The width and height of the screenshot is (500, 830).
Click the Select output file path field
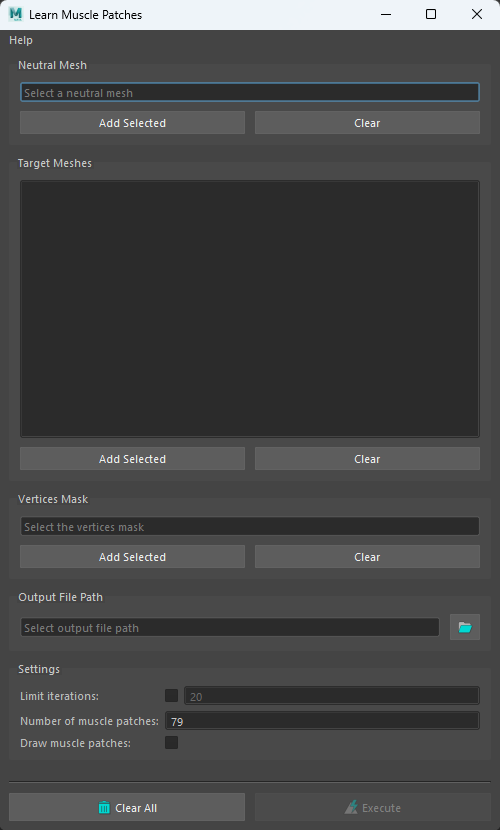pyautogui.click(x=230, y=628)
